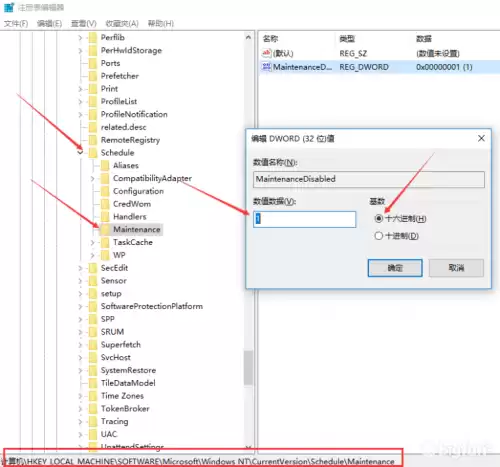Click the Maintenance folder icon
Screen dimensions: 500x467
(x=105, y=229)
